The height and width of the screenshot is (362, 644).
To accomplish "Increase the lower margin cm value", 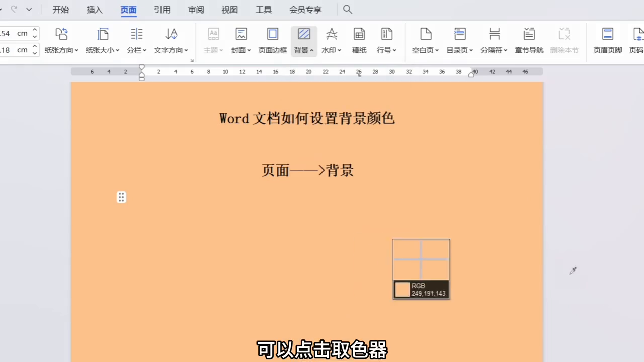I will click(35, 47).
